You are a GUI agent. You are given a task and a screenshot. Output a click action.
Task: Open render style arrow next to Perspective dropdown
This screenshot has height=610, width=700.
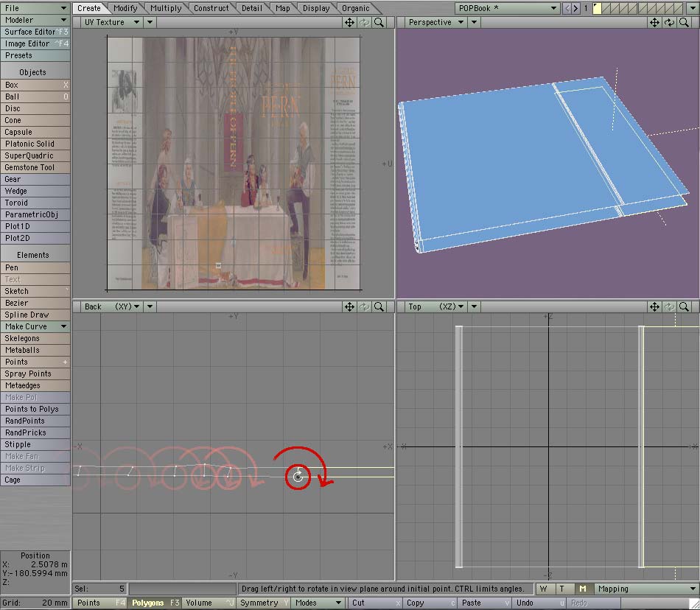pyautogui.click(x=474, y=22)
